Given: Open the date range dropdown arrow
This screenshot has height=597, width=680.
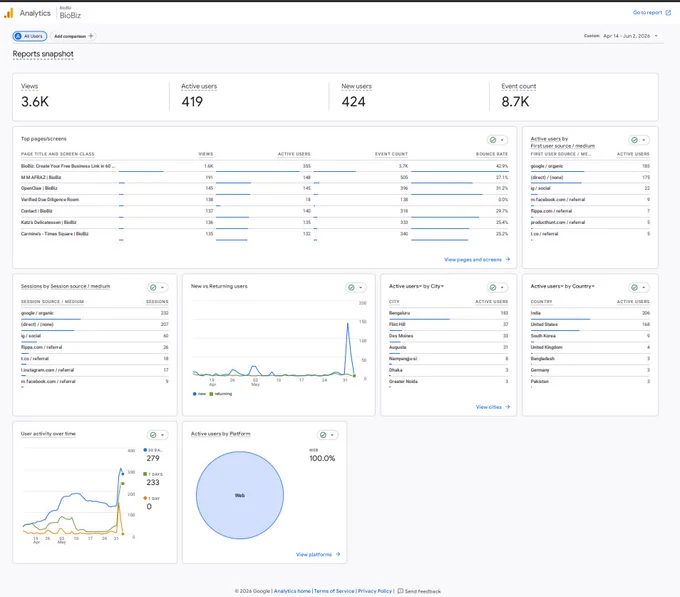Looking at the screenshot, I should pyautogui.click(x=656, y=36).
